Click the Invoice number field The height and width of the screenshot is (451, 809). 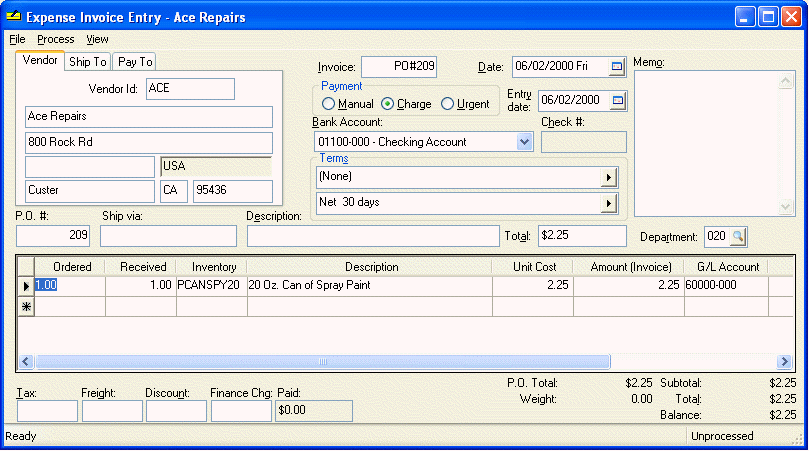click(399, 67)
